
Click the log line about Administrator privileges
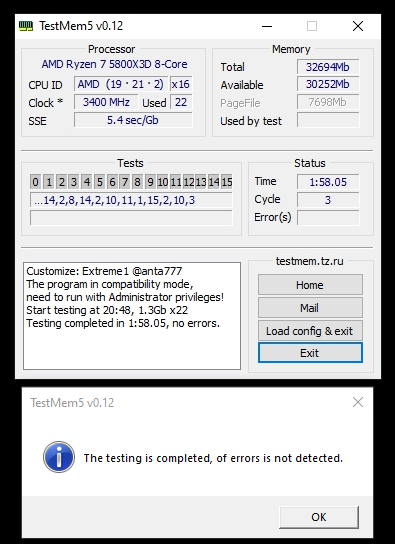point(125,297)
